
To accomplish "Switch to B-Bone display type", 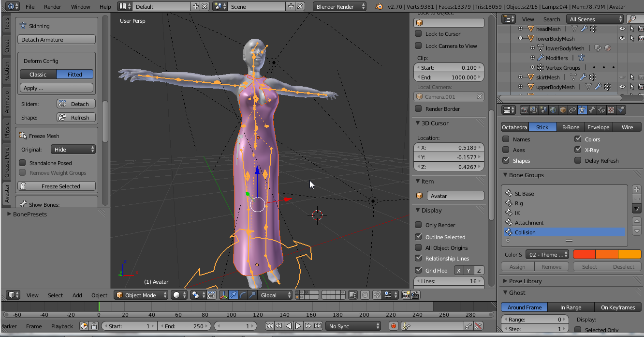I will click(571, 127).
